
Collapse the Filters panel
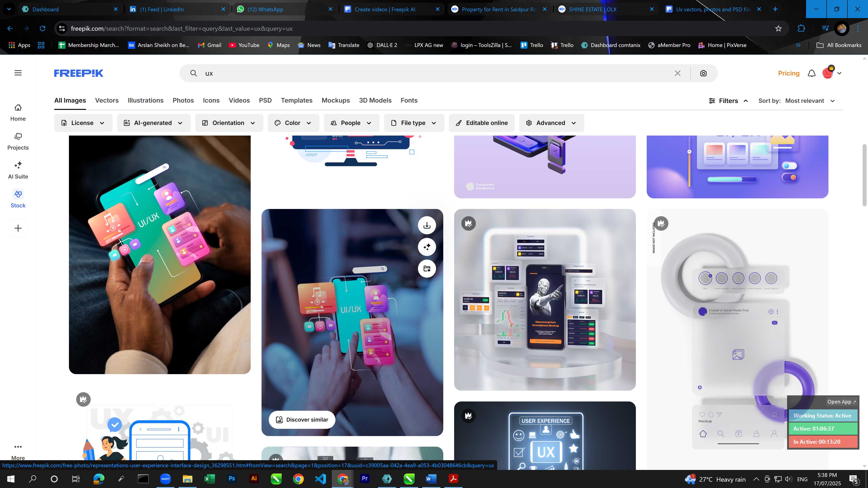pyautogui.click(x=728, y=101)
